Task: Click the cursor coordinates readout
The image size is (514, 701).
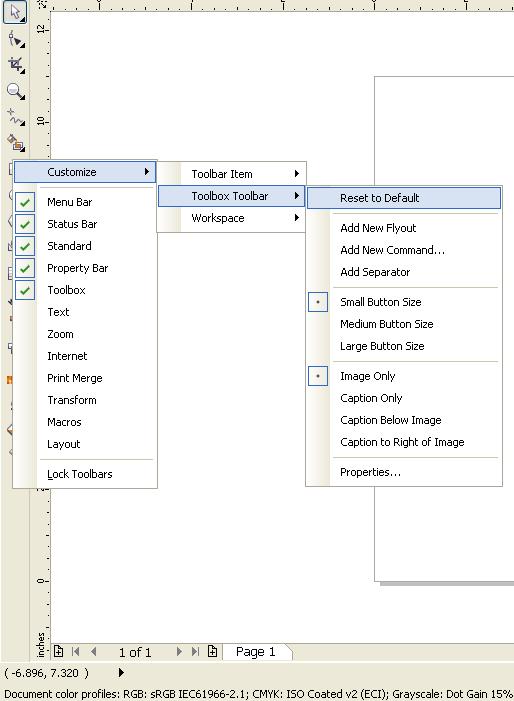Action: coord(46,673)
